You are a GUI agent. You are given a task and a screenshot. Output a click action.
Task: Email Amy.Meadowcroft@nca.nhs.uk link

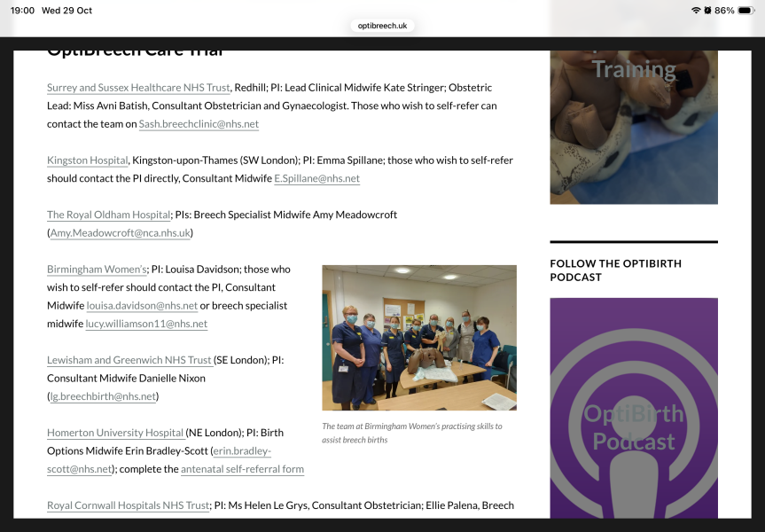click(120, 233)
